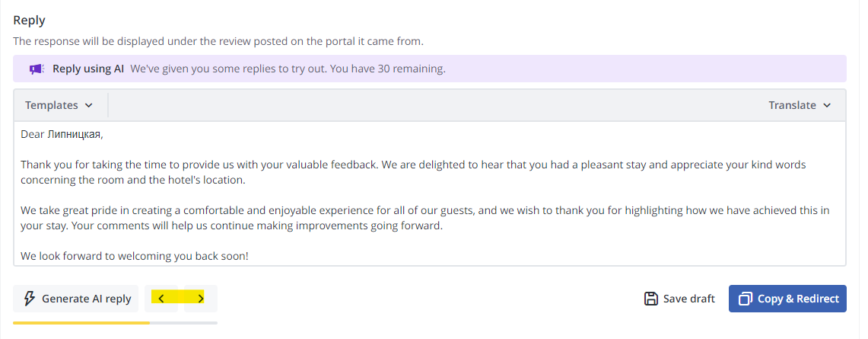
Task: Click the Save draft label
Action: click(x=689, y=299)
